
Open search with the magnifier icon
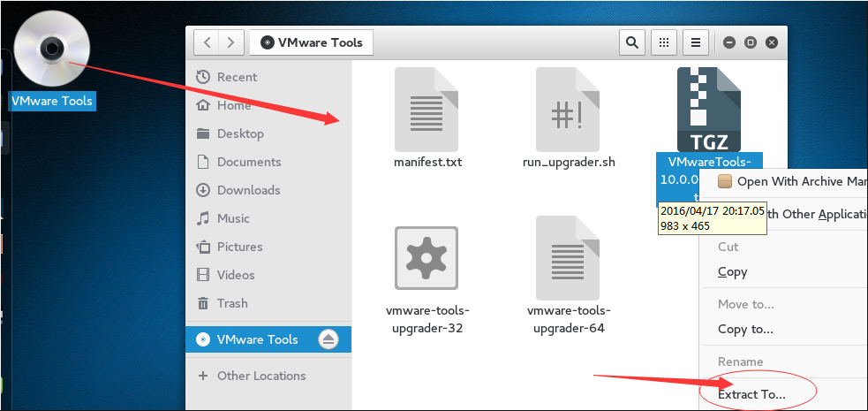click(x=631, y=42)
